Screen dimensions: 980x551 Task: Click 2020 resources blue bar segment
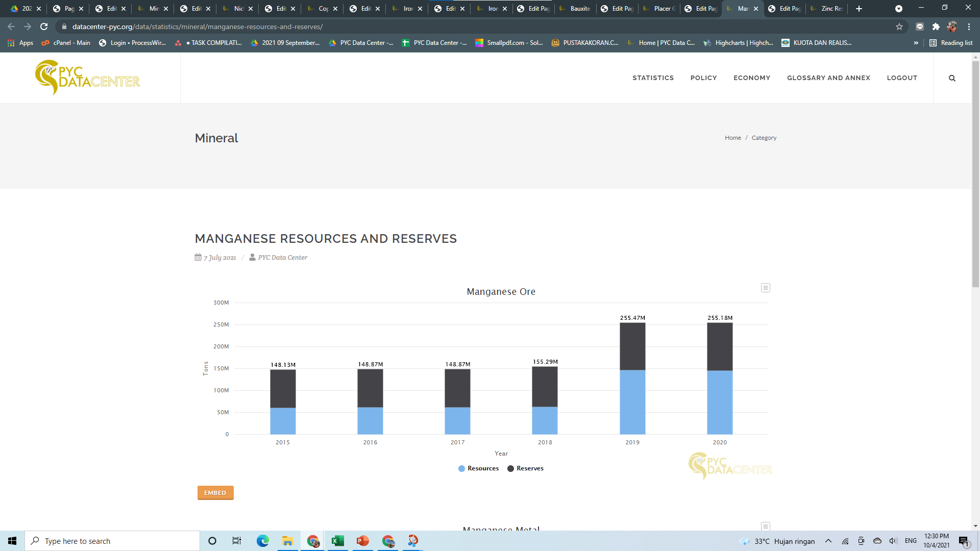click(720, 402)
